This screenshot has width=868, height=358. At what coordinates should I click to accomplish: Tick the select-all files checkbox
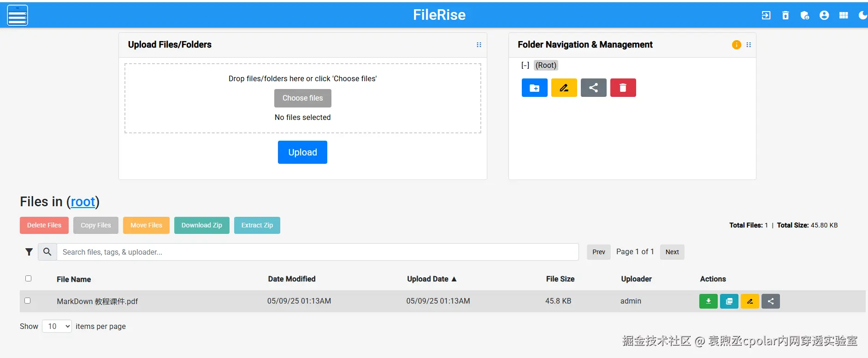(x=28, y=279)
